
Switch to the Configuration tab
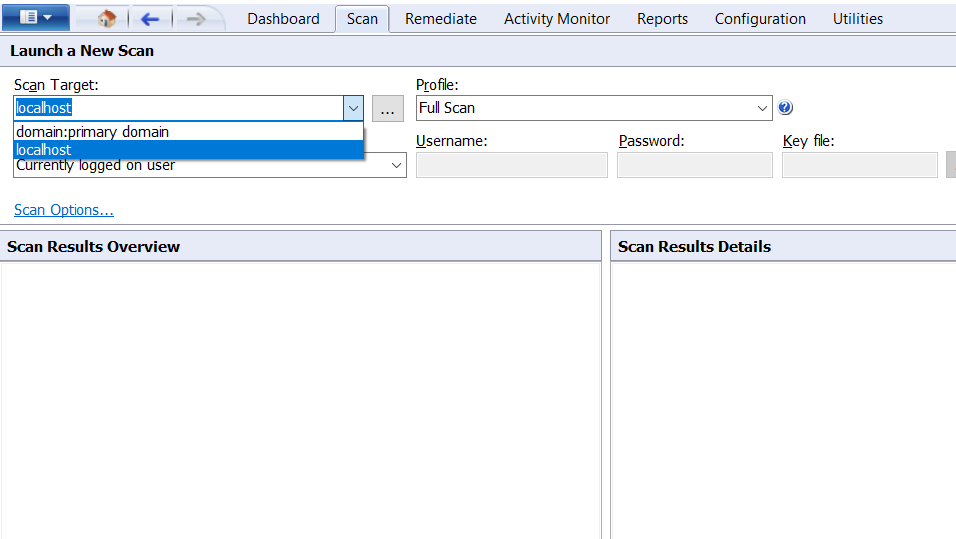click(760, 19)
